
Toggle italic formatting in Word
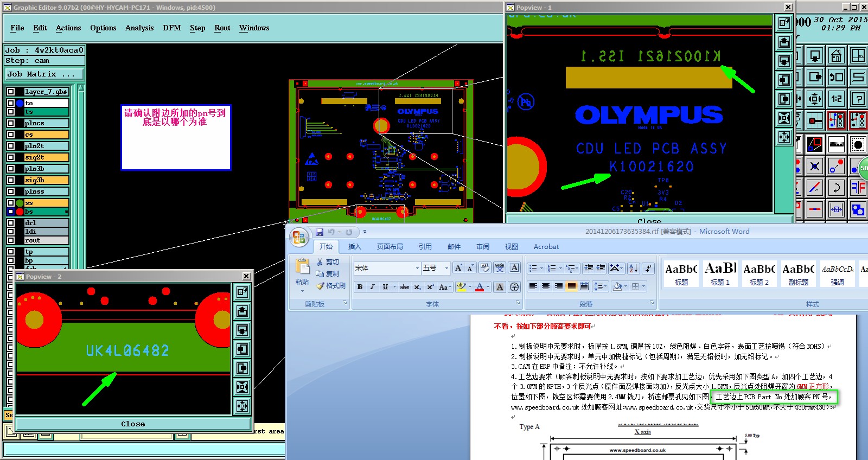click(372, 287)
